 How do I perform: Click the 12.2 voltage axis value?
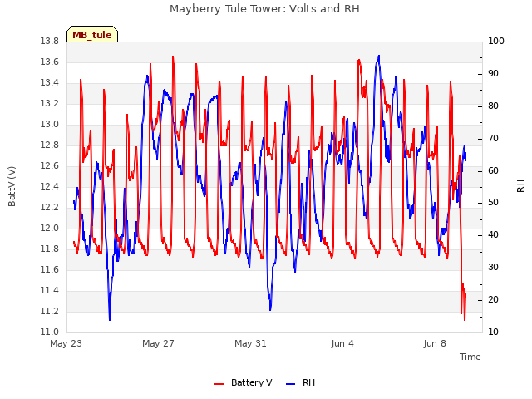[50, 207]
